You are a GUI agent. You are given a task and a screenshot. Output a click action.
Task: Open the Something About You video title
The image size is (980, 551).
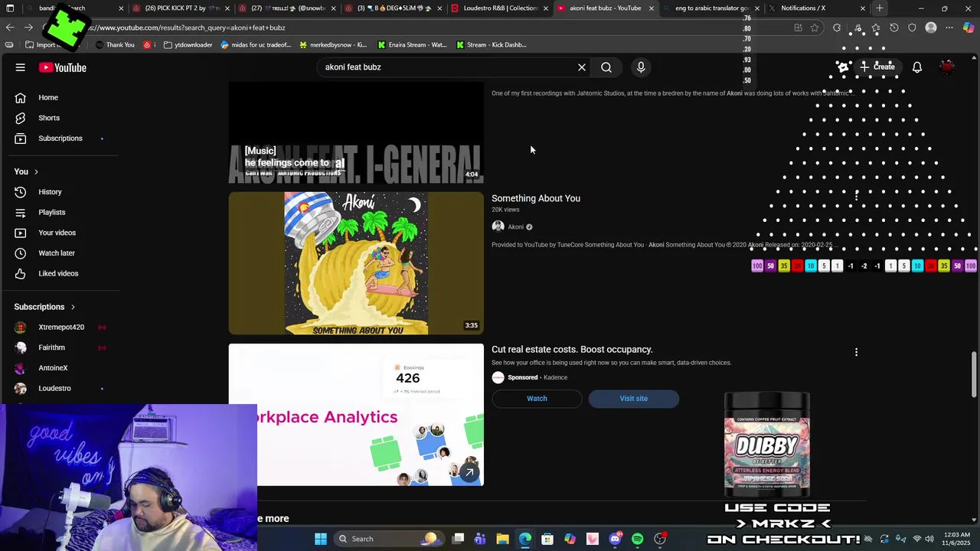(x=536, y=198)
